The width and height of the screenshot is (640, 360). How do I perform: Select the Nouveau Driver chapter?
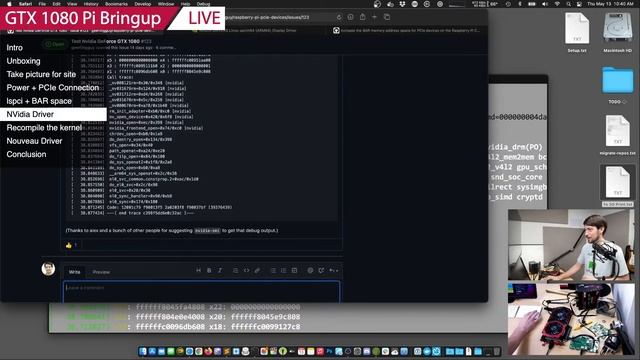[x=34, y=141]
